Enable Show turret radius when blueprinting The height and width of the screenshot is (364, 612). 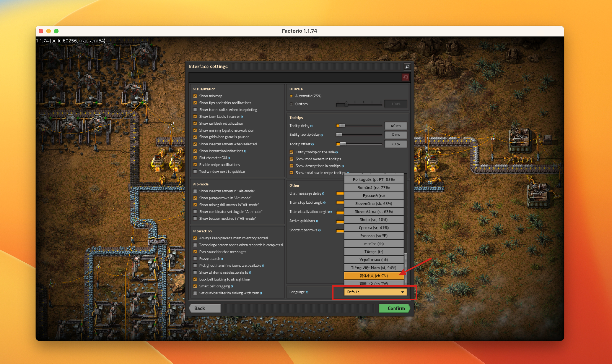coord(195,110)
